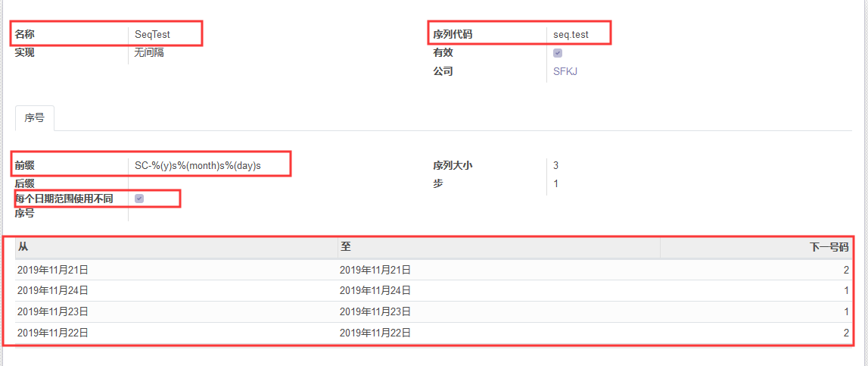
Task: Toggle the 有效 checkbox
Action: 558,53
